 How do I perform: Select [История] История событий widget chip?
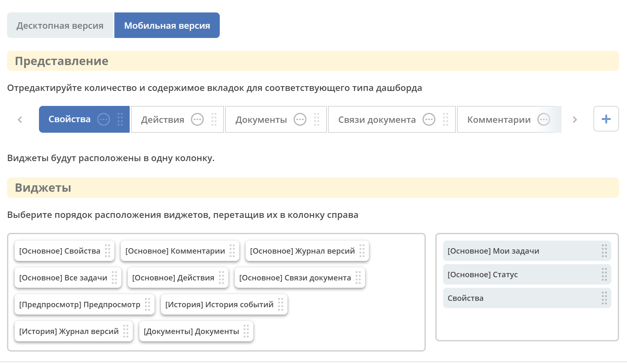224,304
